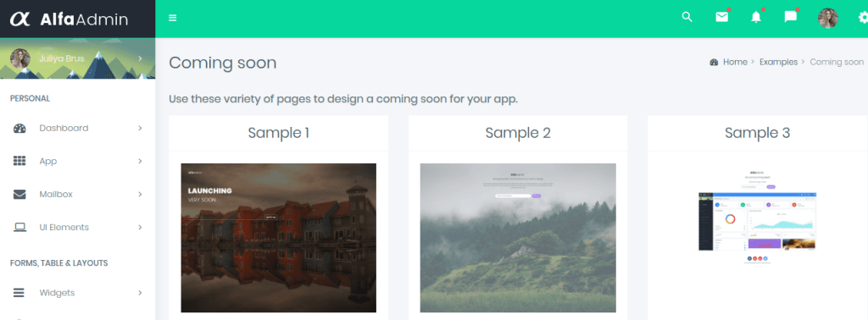The width and height of the screenshot is (868, 320).
Task: Open the mail envelope notifications icon
Action: point(722,17)
